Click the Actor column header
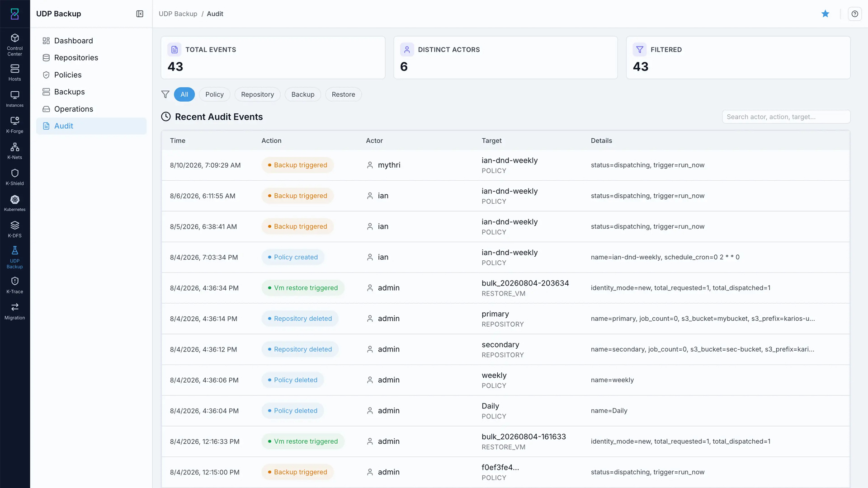 pyautogui.click(x=374, y=141)
